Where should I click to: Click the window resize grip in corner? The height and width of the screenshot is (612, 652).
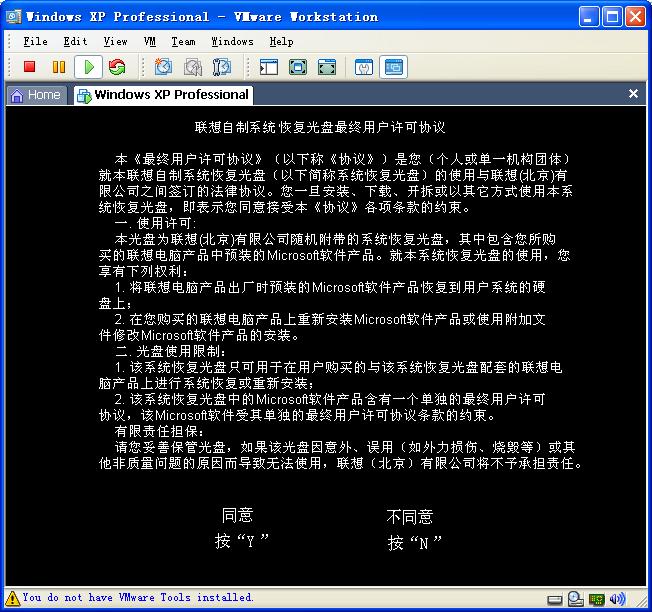click(640, 600)
